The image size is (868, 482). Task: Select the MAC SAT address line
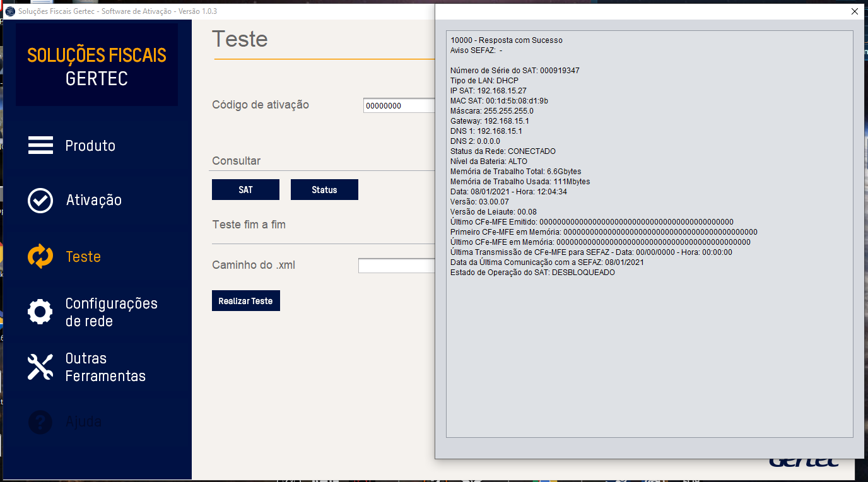499,101
